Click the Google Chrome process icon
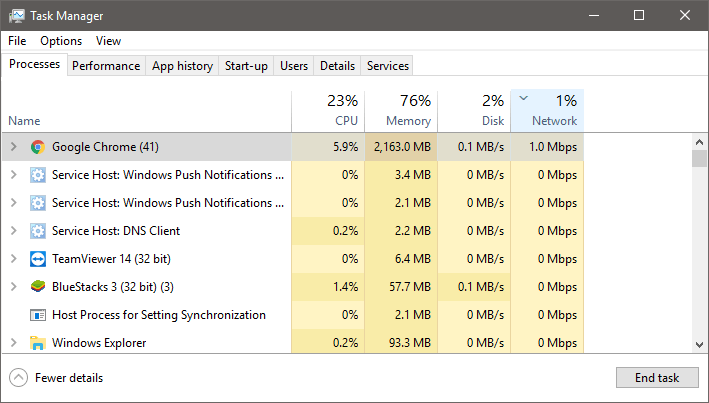This screenshot has height=403, width=709. coord(38,147)
